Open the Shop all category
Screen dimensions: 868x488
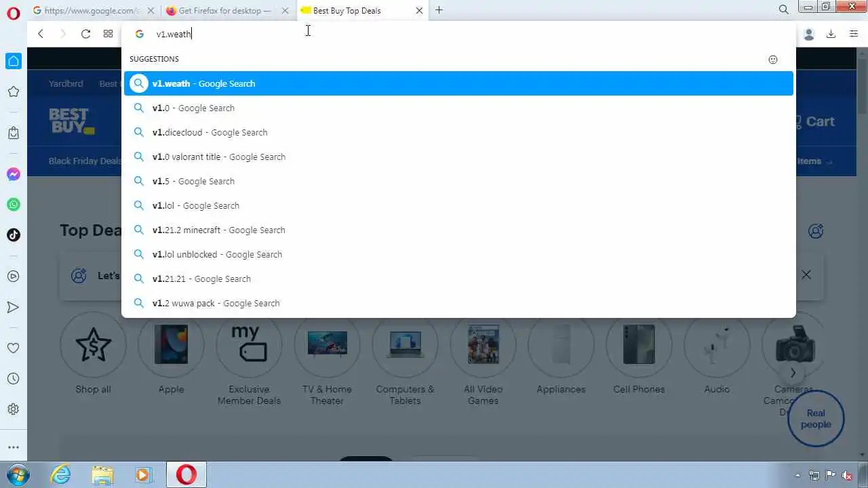point(93,352)
